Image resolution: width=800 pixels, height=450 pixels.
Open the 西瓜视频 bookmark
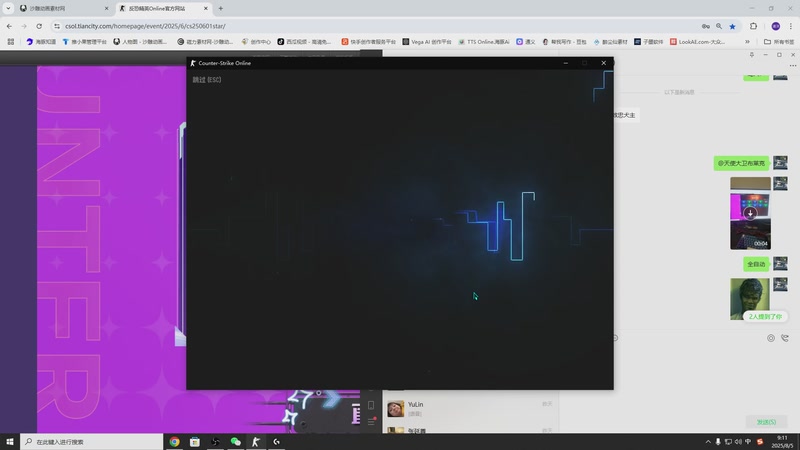point(305,41)
